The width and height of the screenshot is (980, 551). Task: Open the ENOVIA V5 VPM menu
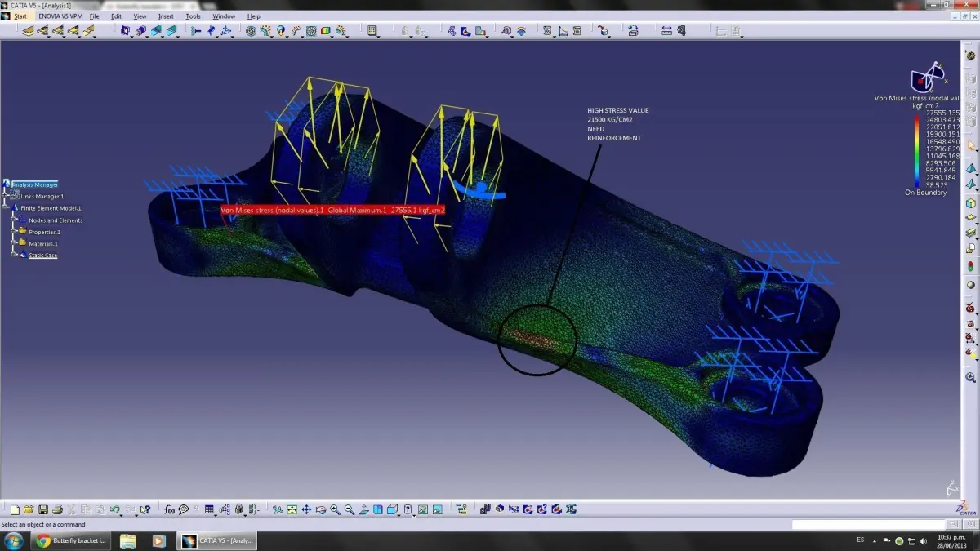tap(60, 16)
